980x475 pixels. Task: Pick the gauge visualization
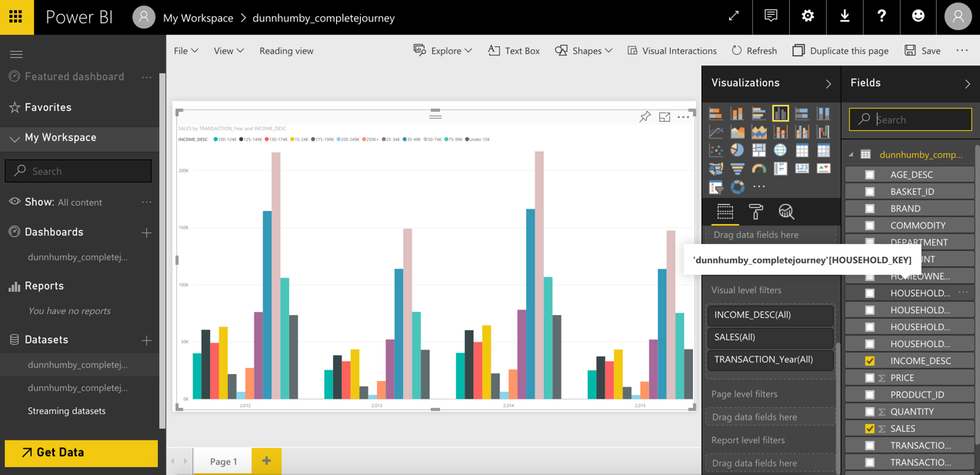tap(759, 169)
